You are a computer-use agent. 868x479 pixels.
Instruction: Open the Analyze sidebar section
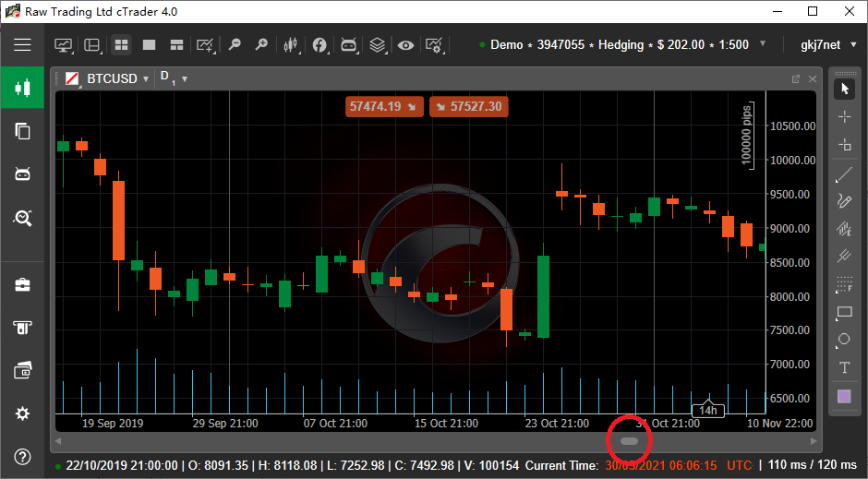pos(22,218)
